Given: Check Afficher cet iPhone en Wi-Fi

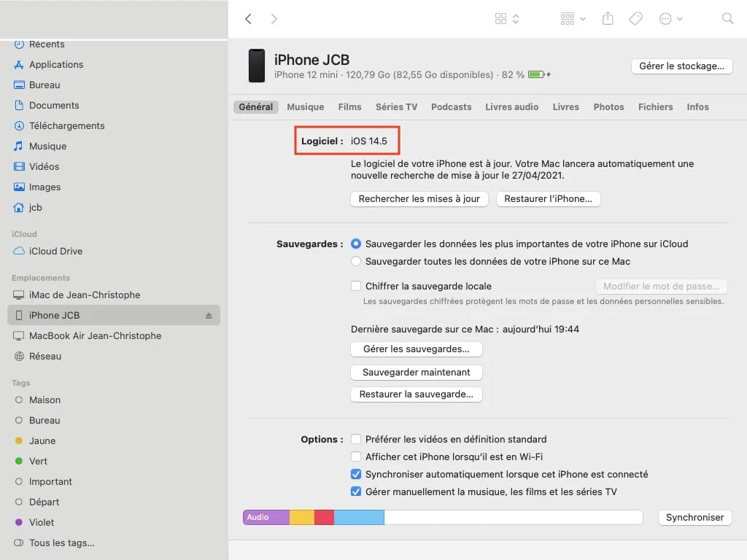Looking at the screenshot, I should click(356, 456).
